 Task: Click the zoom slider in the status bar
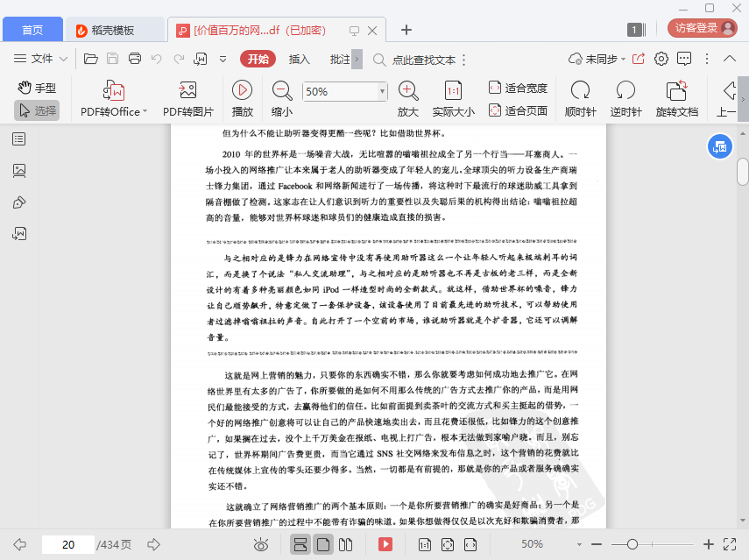(x=632, y=544)
